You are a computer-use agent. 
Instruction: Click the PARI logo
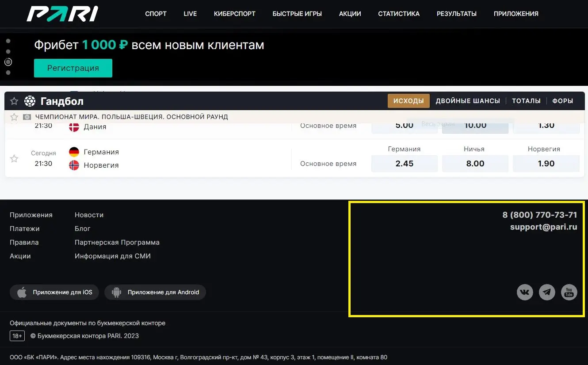point(62,14)
